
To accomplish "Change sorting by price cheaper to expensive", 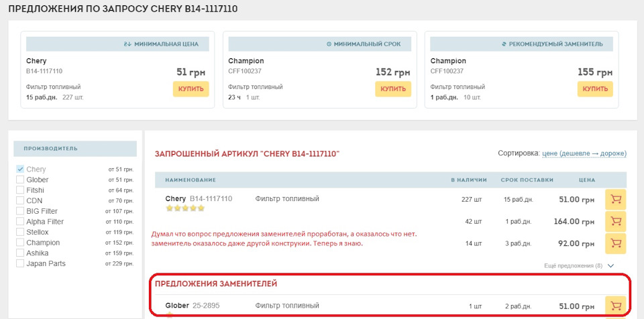I will (x=584, y=153).
